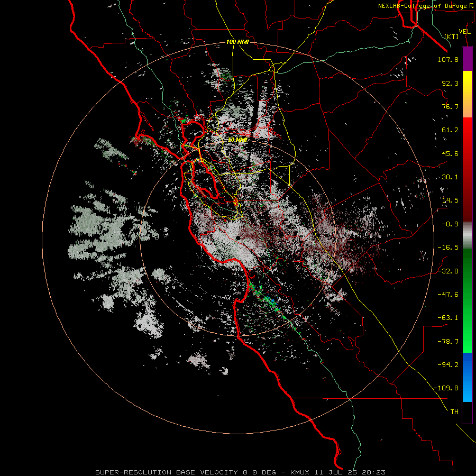Click the [KT] units label
This screenshot has width=476, height=476.
point(452,36)
